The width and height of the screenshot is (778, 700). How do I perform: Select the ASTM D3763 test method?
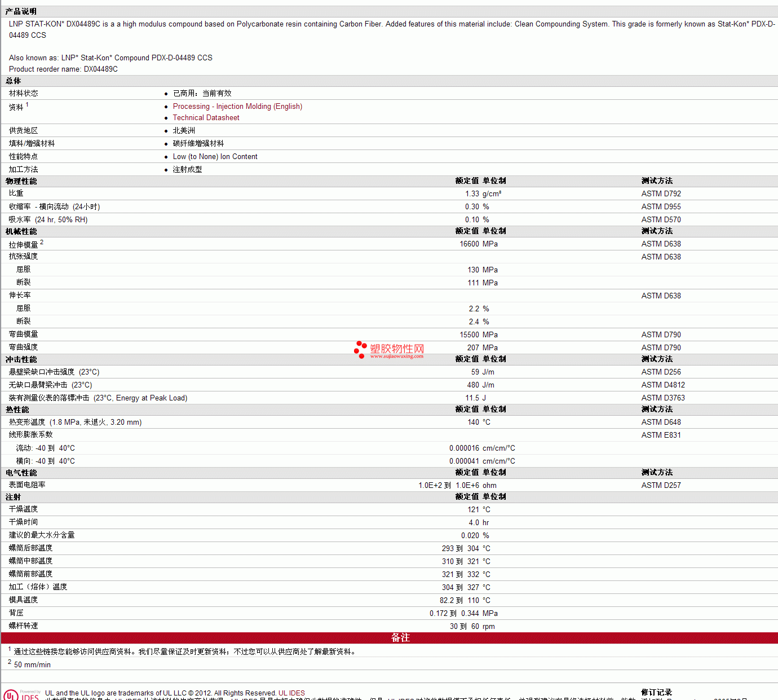(x=663, y=398)
